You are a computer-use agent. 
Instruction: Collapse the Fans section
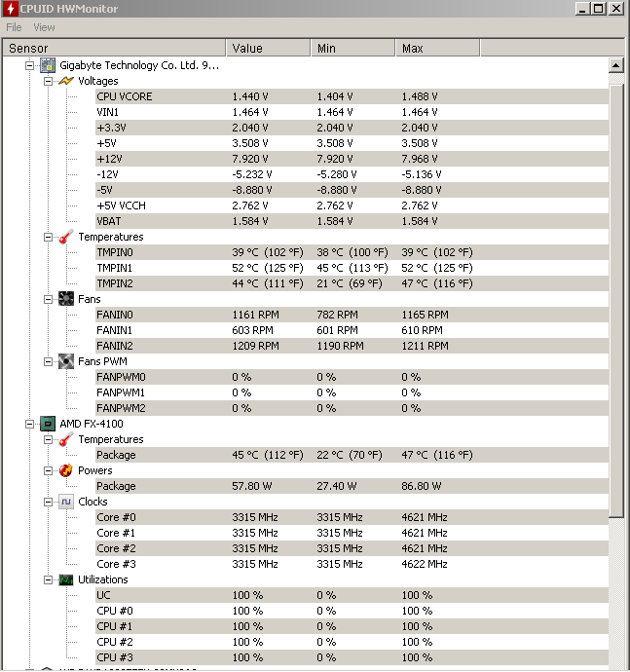[48, 299]
